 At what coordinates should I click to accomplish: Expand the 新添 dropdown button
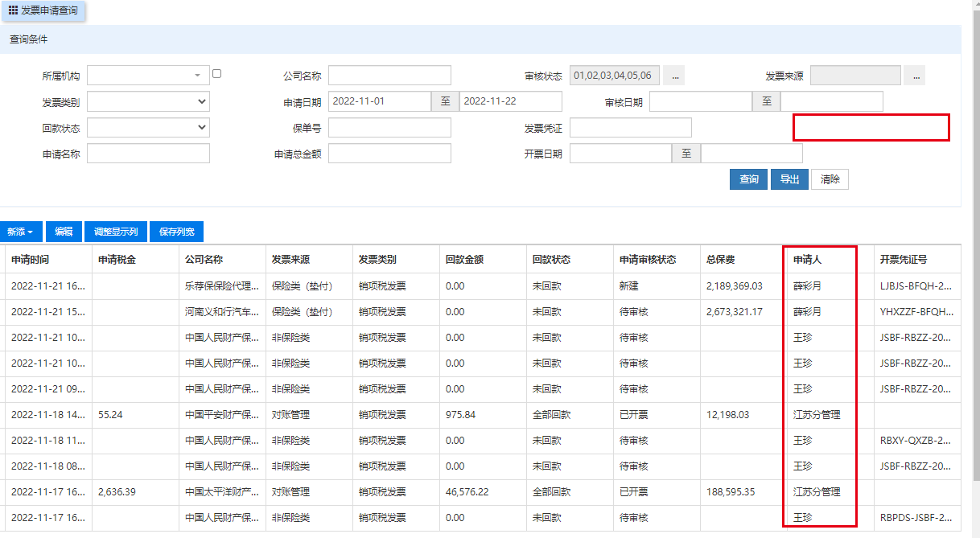[21, 232]
